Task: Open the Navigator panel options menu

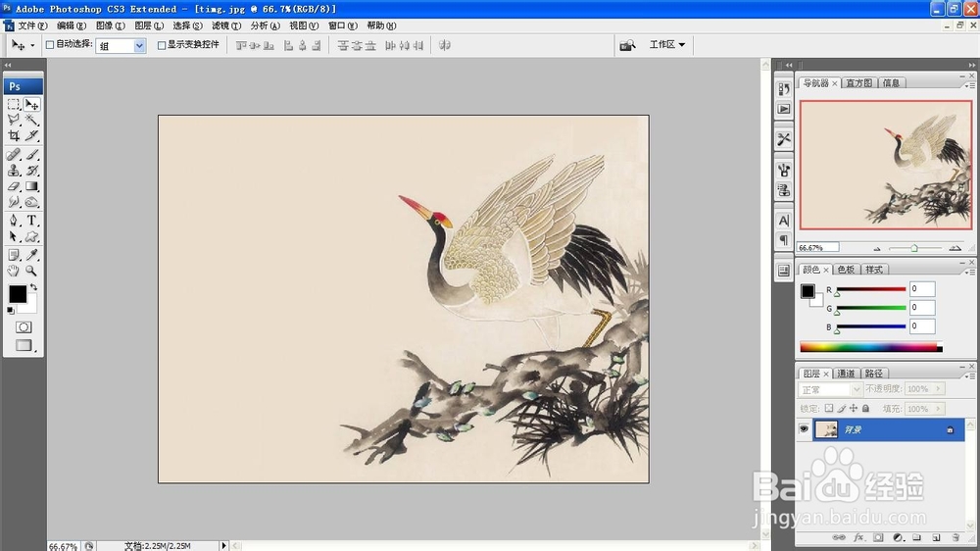Action: tap(971, 85)
